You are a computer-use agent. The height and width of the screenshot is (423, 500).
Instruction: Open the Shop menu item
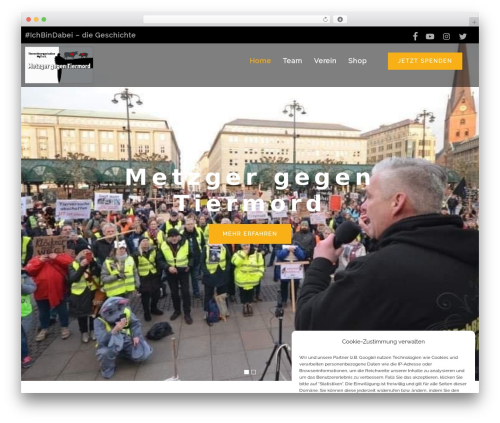point(357,61)
